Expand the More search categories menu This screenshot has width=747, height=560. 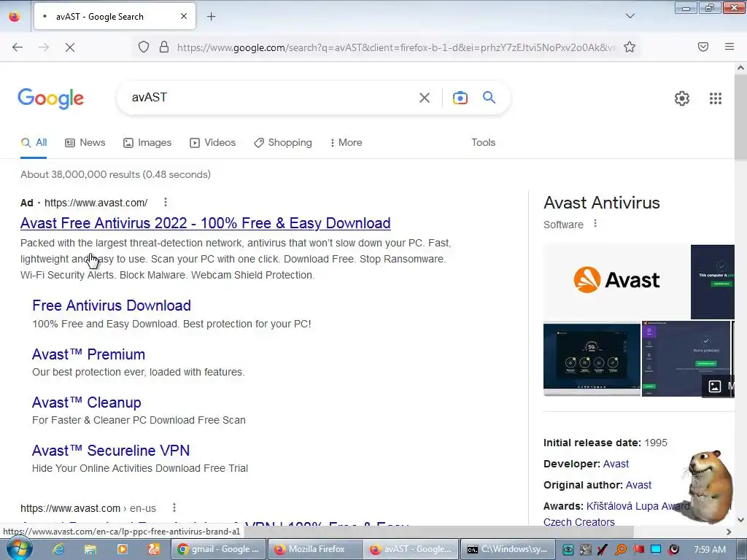tap(347, 142)
